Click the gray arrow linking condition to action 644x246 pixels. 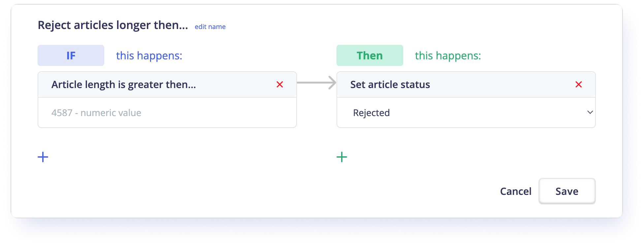(316, 82)
